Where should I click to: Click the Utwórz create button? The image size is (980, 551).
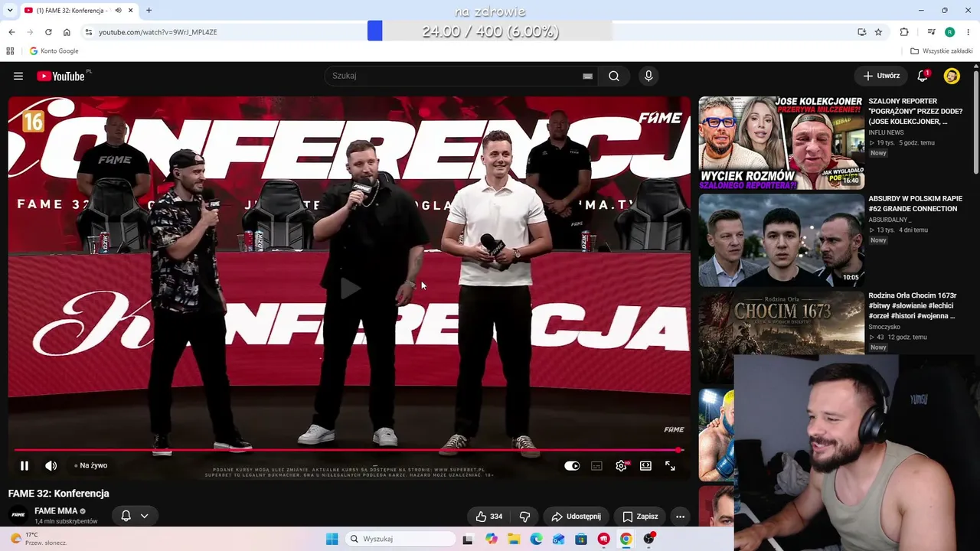(881, 76)
